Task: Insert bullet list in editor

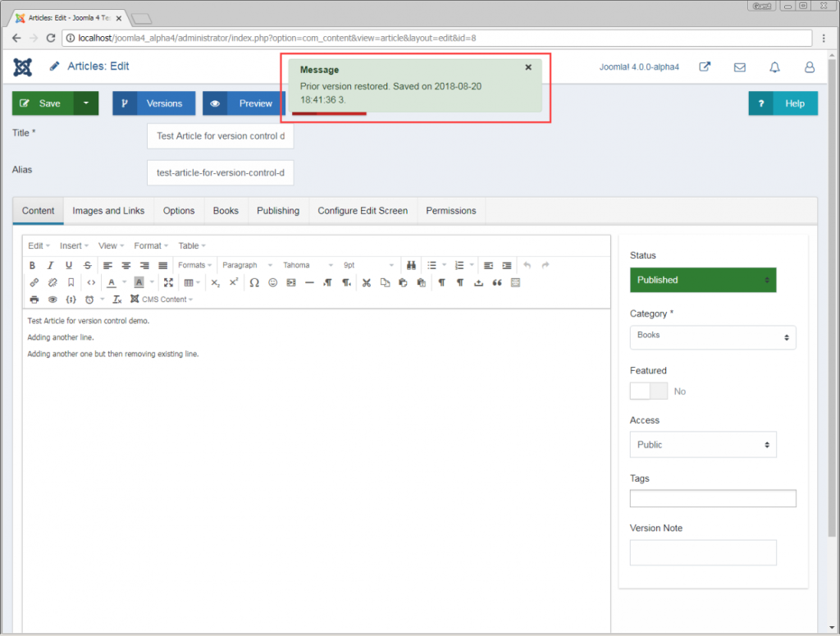Action: click(x=431, y=265)
